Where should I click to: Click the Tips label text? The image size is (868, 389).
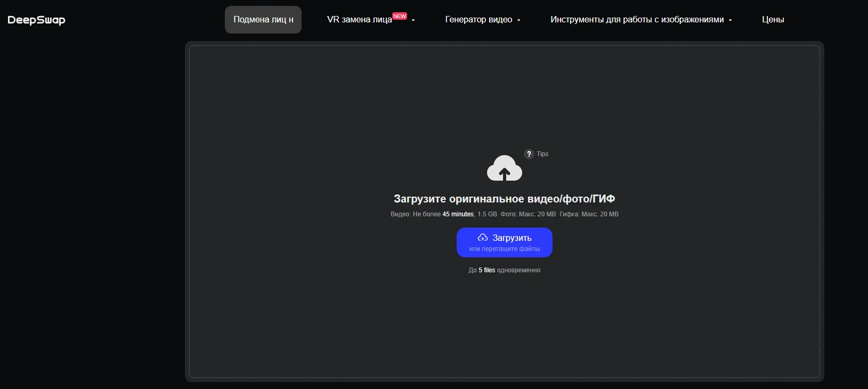[x=542, y=154]
